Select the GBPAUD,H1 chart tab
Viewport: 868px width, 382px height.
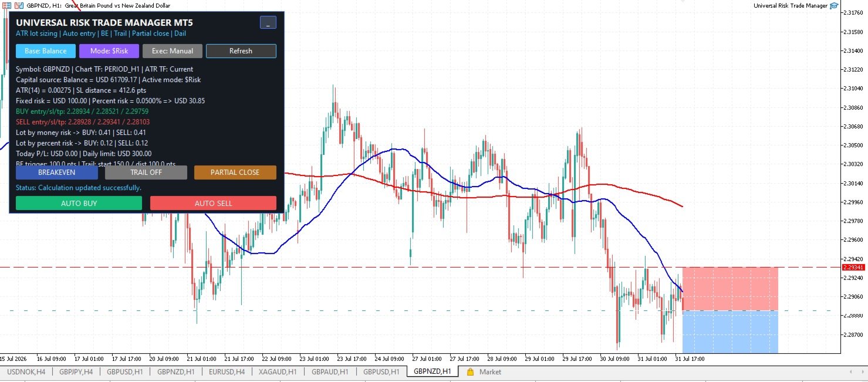pyautogui.click(x=330, y=371)
